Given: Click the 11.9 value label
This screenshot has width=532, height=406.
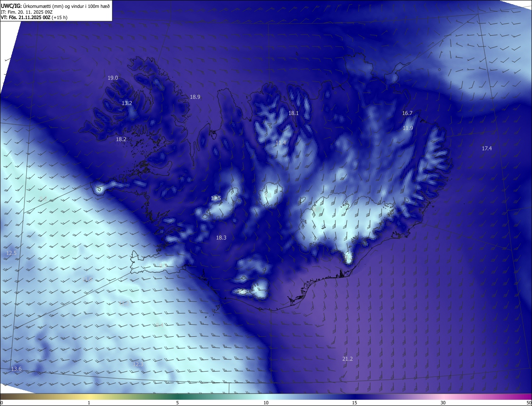Looking at the screenshot, I should point(408,128).
